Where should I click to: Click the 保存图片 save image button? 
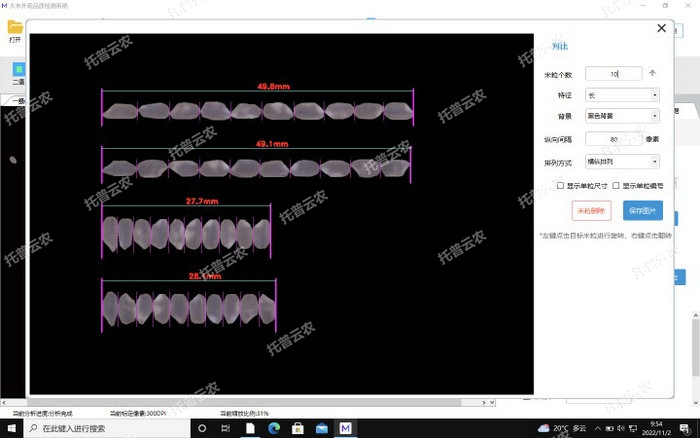click(641, 210)
